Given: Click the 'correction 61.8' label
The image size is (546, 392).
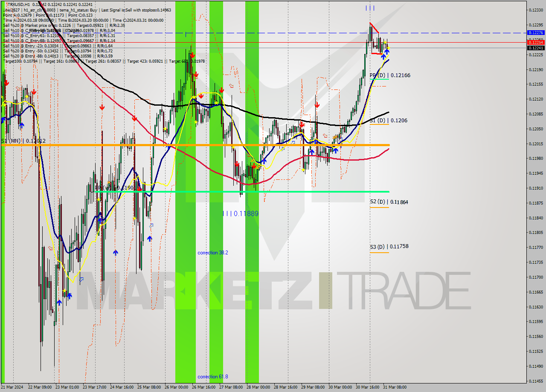Looking at the screenshot, I should 212,377.
